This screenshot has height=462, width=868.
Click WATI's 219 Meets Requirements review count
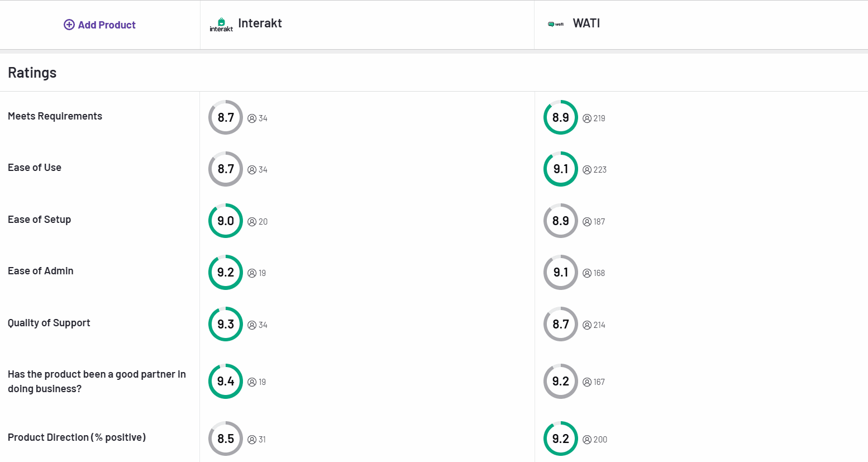pos(599,118)
